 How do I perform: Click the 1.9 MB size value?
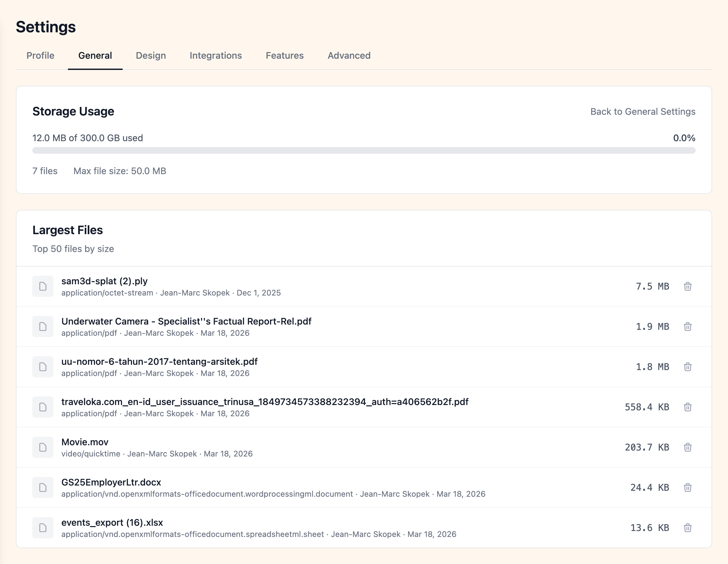click(x=652, y=327)
